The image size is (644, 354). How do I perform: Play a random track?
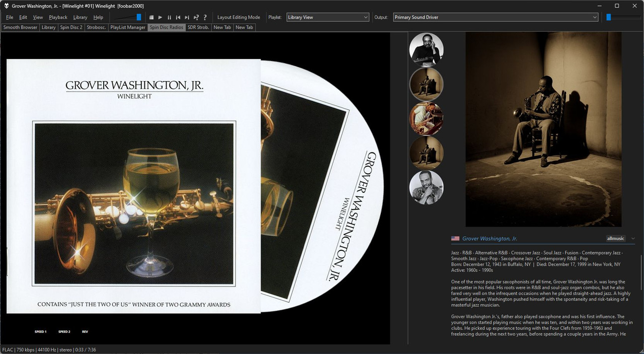pyautogui.click(x=196, y=17)
